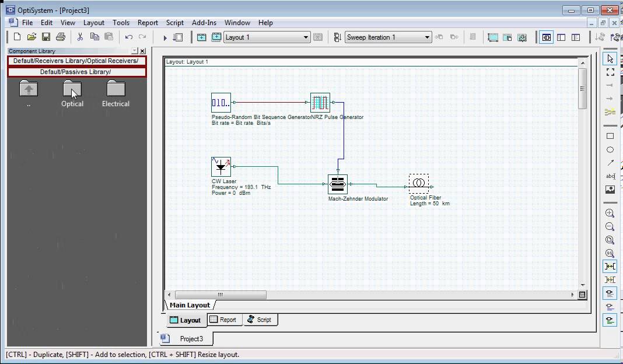Open the Electrical folder in Component Library
This screenshot has width=623, height=364.
116,94
